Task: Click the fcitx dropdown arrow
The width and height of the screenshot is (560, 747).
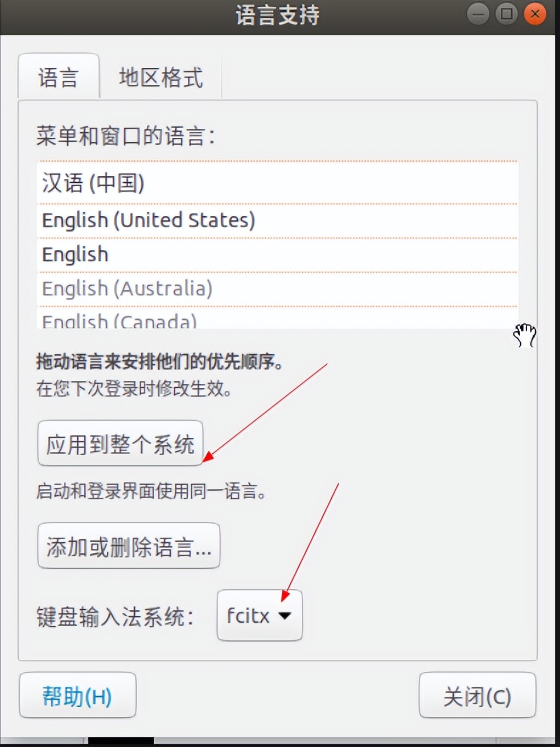Action: (284, 615)
